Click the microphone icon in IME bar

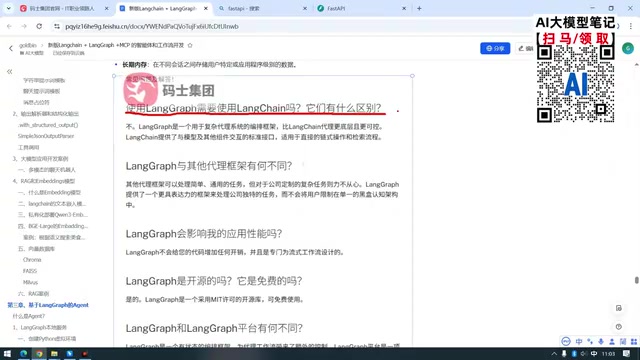coord(601,341)
